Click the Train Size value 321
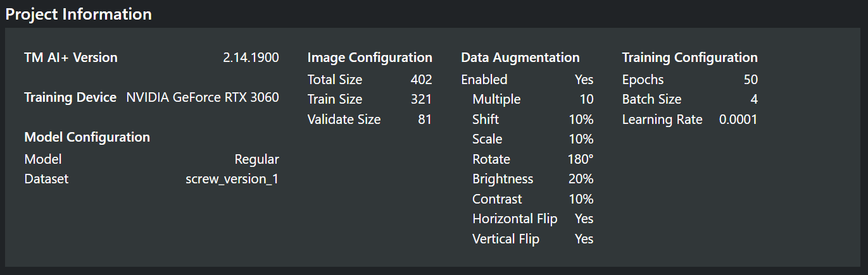This screenshot has width=868, height=275. 420,99
